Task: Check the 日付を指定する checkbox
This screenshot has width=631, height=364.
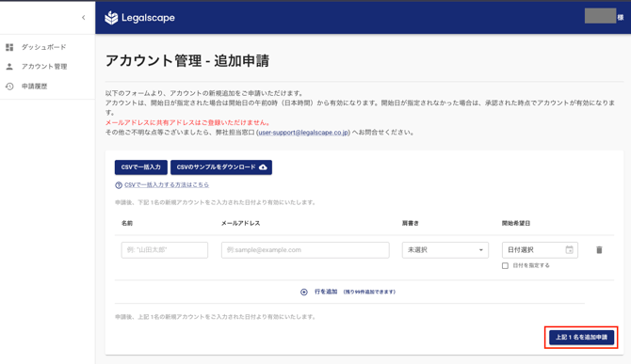Action: coord(505,265)
